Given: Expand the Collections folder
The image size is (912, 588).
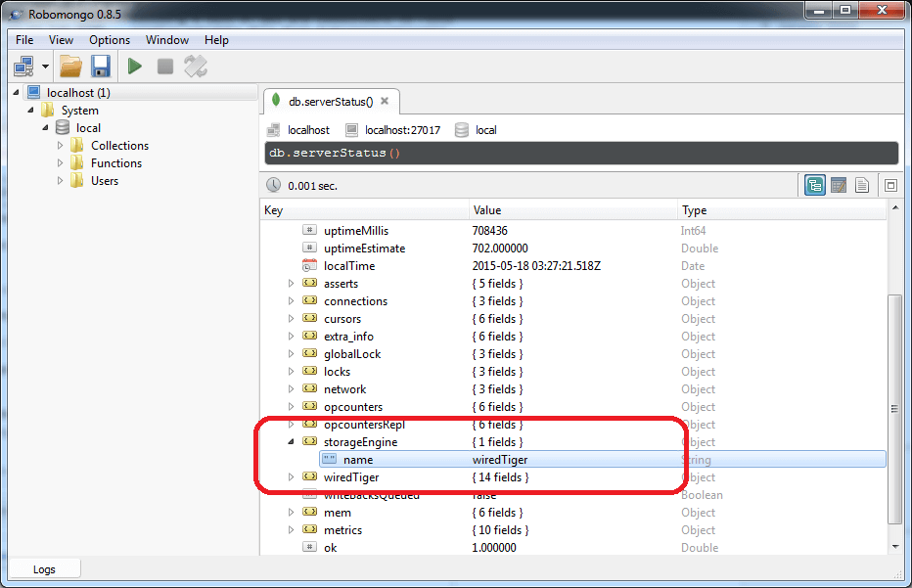Looking at the screenshot, I should pyautogui.click(x=60, y=146).
